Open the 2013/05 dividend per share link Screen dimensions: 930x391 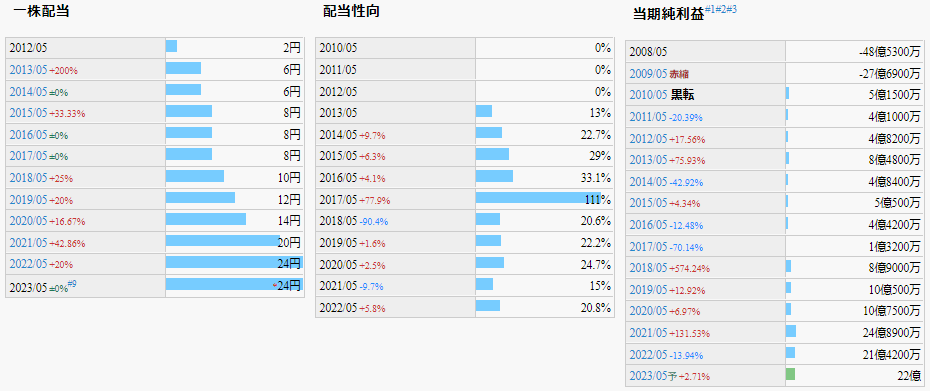(x=28, y=70)
